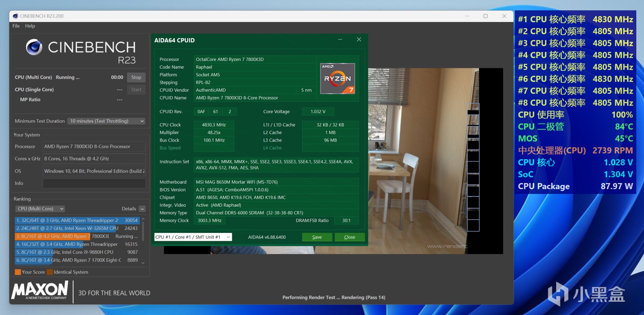Click the MAXON logo

[x=40, y=290]
